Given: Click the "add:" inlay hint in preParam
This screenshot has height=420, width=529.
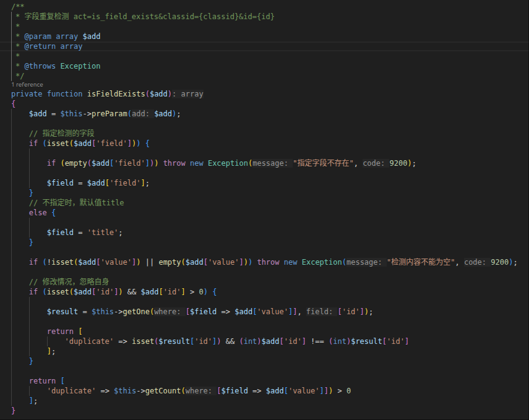Looking at the screenshot, I should point(140,114).
